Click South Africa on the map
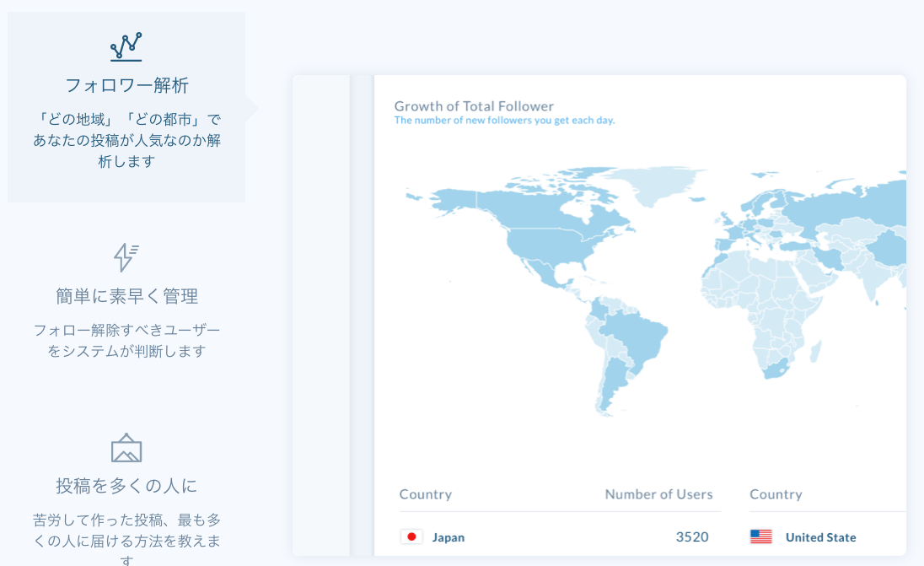924x566 pixels. (775, 369)
